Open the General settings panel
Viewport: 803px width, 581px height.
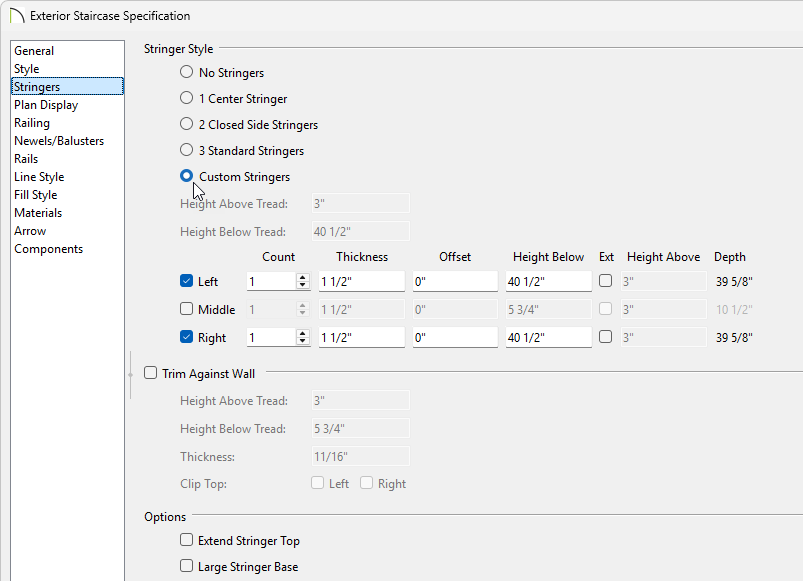click(34, 51)
